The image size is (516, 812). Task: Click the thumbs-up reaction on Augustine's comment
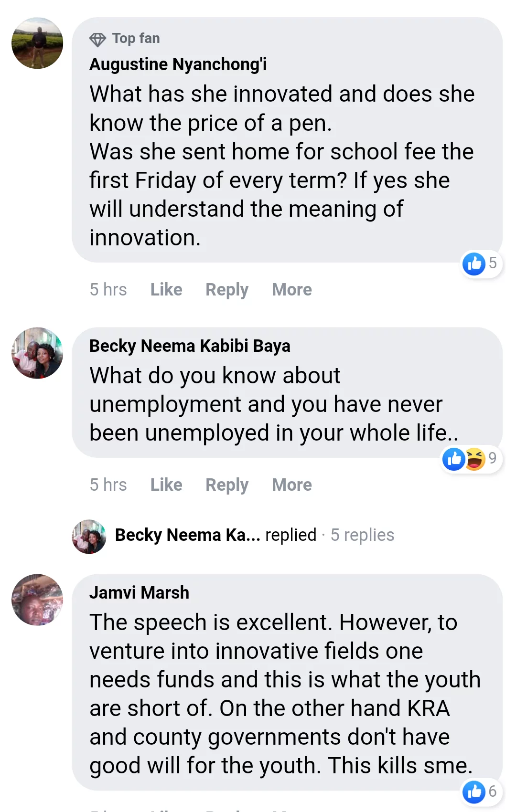(x=474, y=264)
